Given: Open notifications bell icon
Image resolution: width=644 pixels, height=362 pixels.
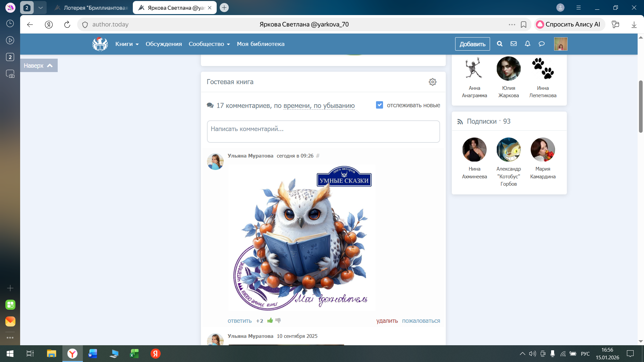Looking at the screenshot, I should pyautogui.click(x=528, y=44).
